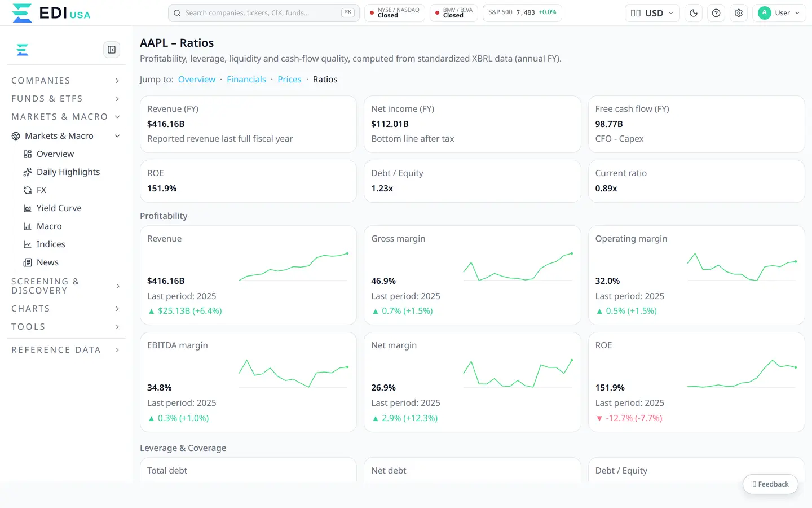Viewport: 812px width, 508px height.
Task: Click the EDI USA logo in header
Action: click(51, 12)
